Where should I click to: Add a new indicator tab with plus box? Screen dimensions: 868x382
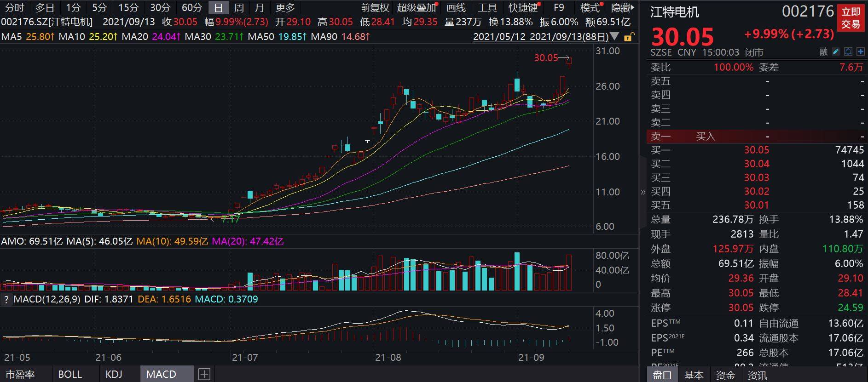tap(204, 374)
